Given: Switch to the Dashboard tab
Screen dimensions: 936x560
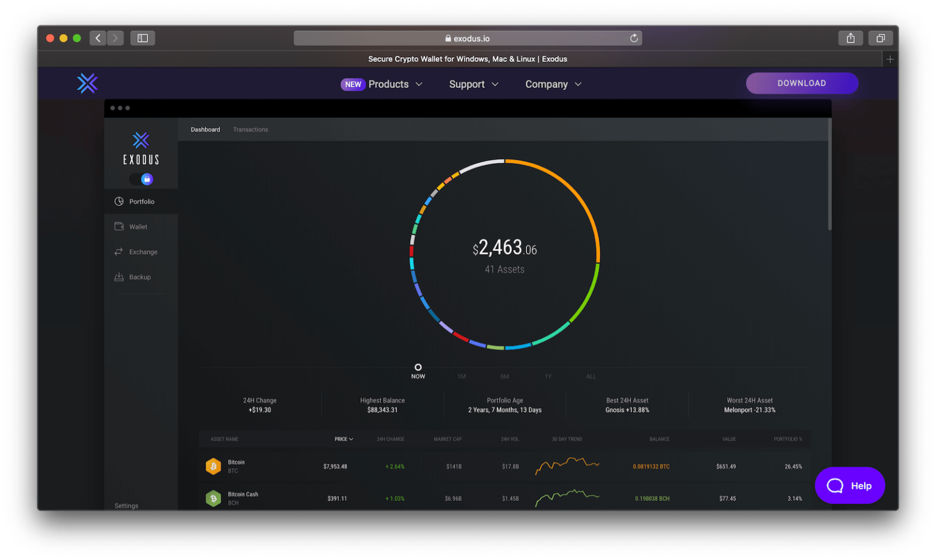Looking at the screenshot, I should [205, 129].
